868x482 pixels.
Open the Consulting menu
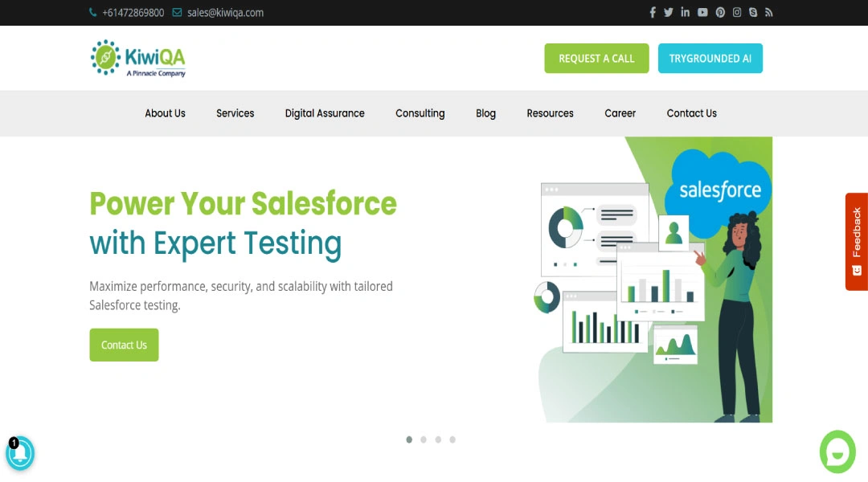point(420,113)
